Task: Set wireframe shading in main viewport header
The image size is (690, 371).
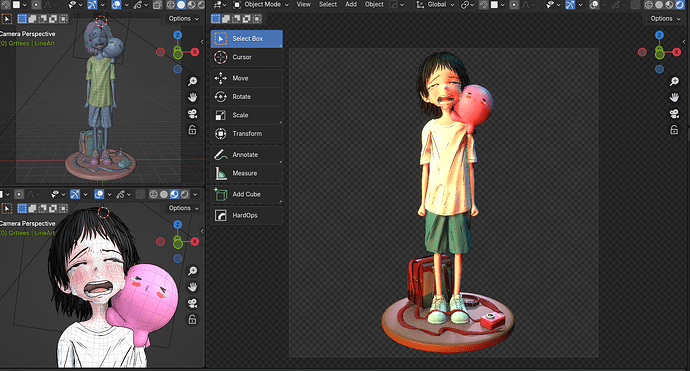Action: click(x=649, y=5)
